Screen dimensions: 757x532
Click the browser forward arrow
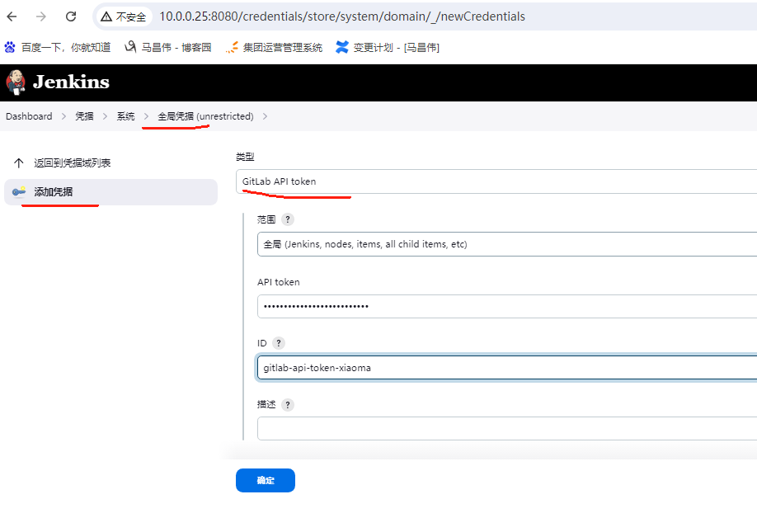click(x=41, y=16)
